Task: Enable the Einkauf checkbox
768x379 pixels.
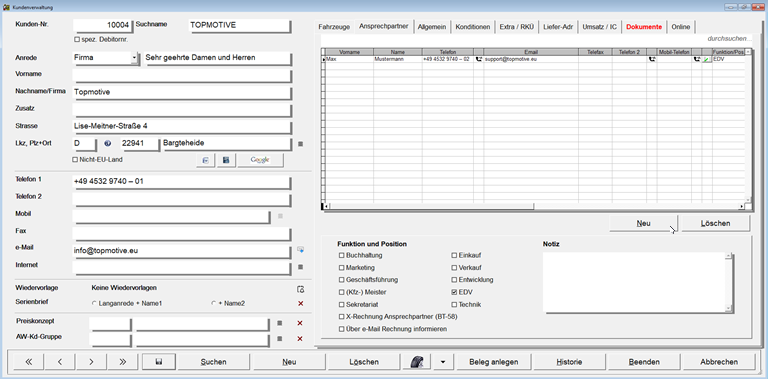Action: click(x=454, y=255)
